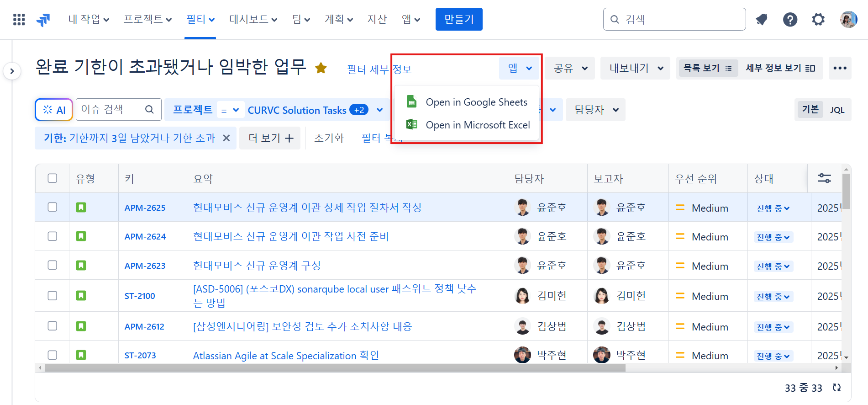Open the settings gear icon
The image size is (868, 405).
pyautogui.click(x=818, y=19)
